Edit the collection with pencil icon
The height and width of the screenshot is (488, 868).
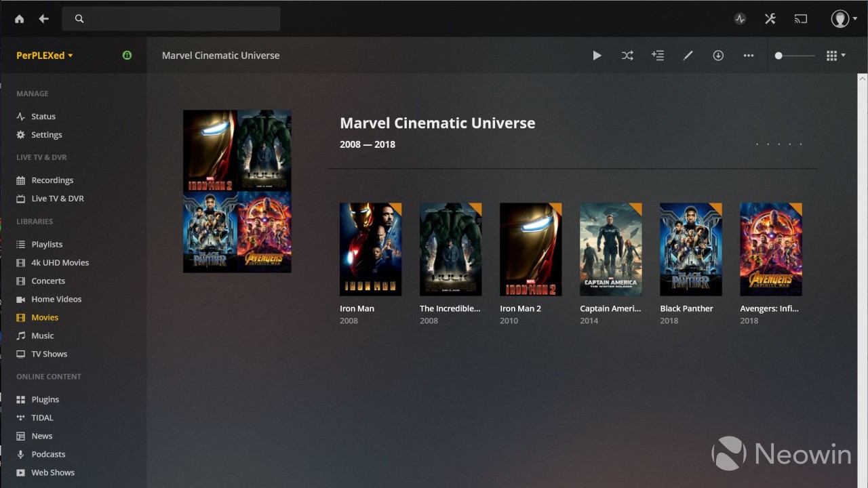[x=688, y=56]
